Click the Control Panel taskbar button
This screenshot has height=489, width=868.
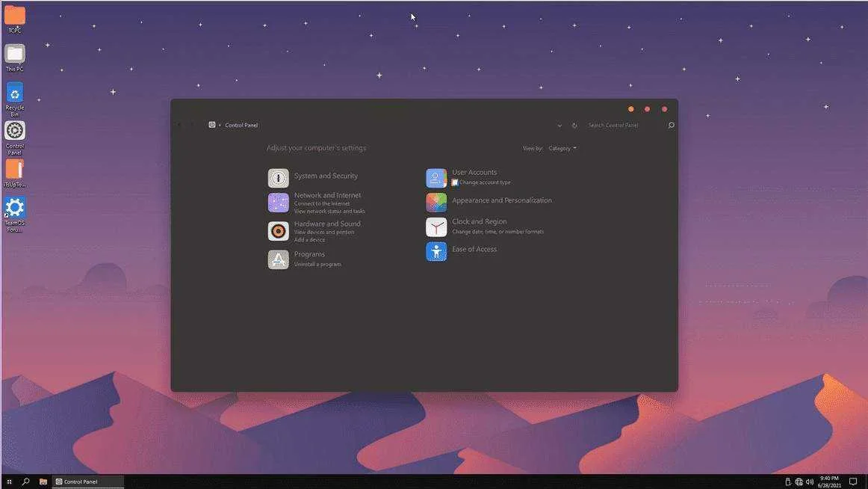pos(89,482)
